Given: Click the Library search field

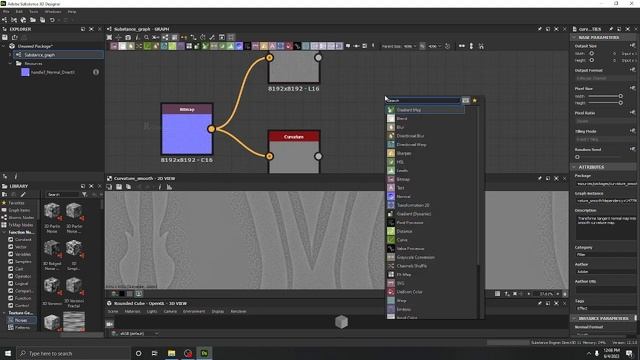Looking at the screenshot, I should [x=62, y=195].
